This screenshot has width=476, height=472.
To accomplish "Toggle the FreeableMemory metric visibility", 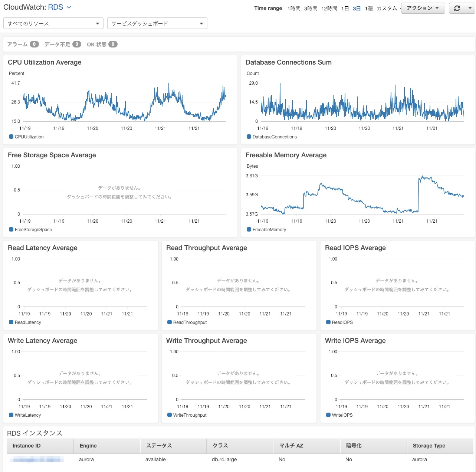I will pyautogui.click(x=249, y=229).
